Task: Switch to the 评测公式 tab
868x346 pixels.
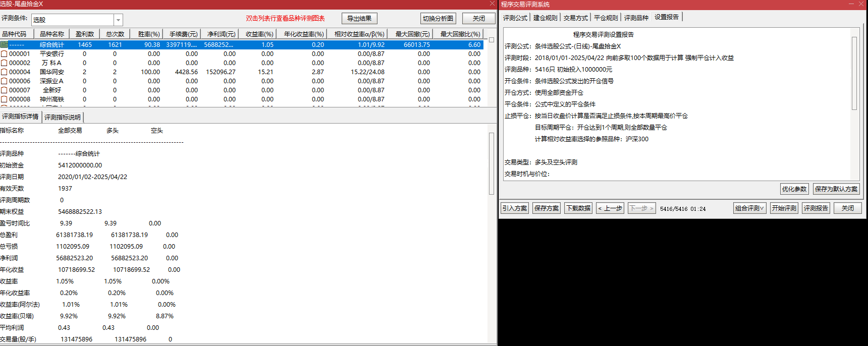Action: tap(515, 18)
